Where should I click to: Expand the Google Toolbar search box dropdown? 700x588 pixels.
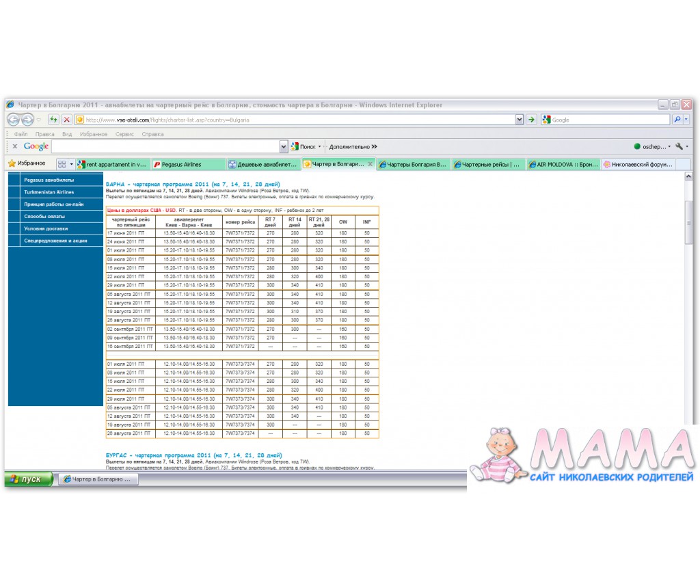click(x=284, y=146)
